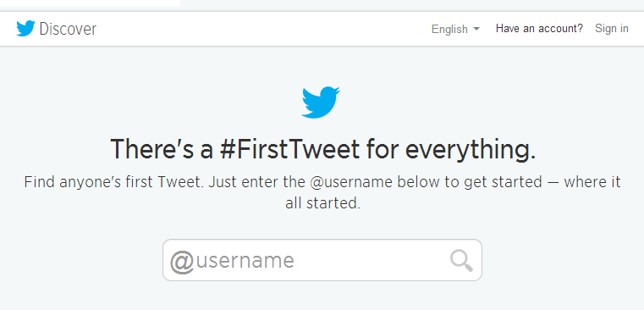The image size is (644, 310).
Task: Click 'Find anyone's first Tweet' sentence
Action: tap(113, 183)
